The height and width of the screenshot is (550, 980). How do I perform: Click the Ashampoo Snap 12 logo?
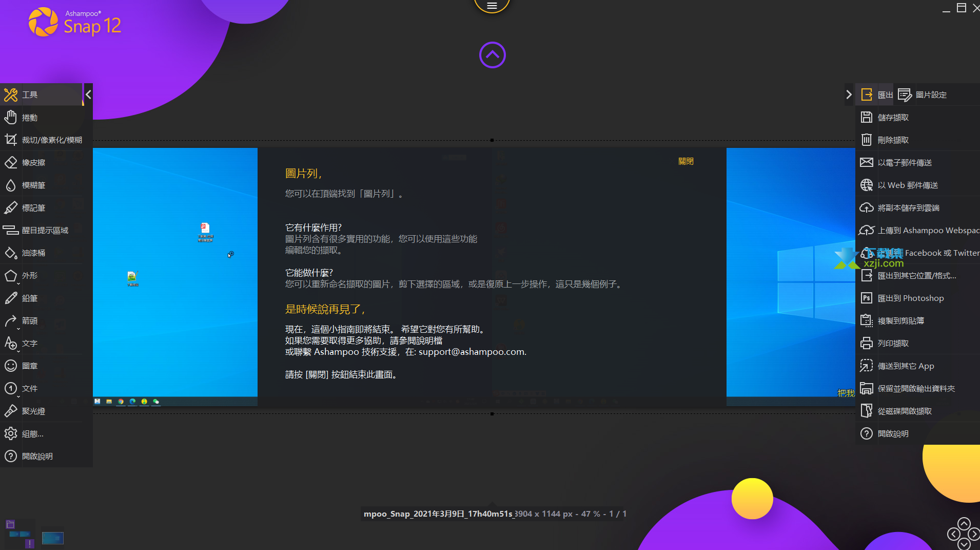75,22
